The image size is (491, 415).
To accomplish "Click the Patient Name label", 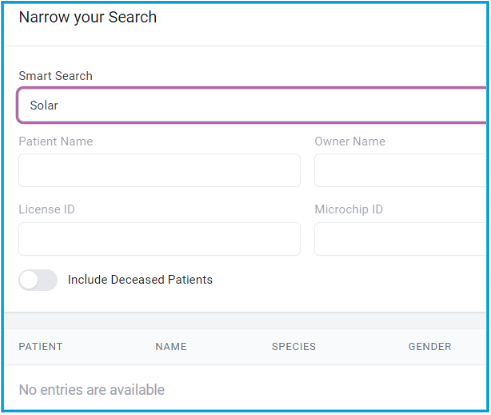I will click(56, 142).
